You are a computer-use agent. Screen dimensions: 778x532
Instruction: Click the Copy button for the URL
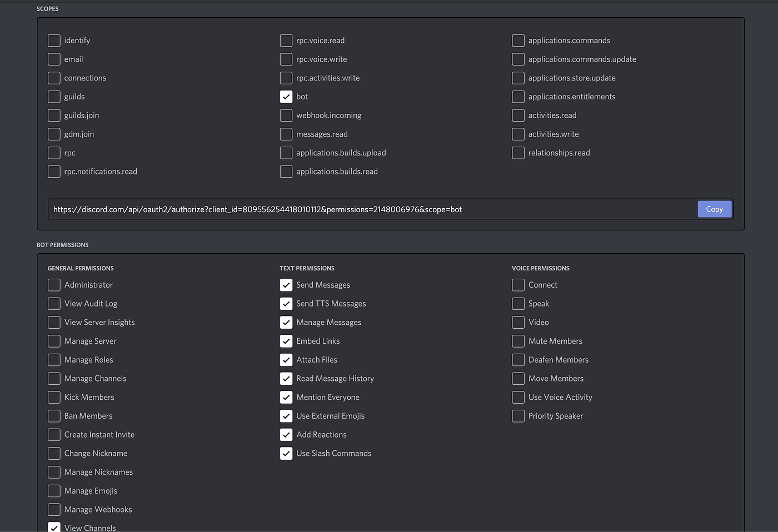(x=715, y=209)
